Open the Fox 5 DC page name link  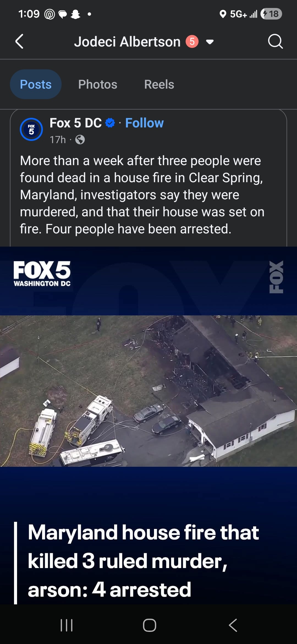click(x=76, y=123)
